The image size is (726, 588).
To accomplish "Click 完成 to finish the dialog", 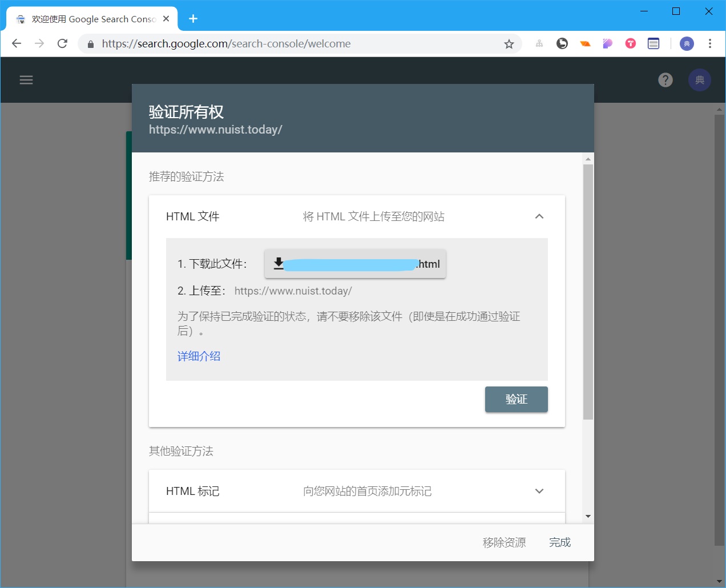I will click(x=560, y=542).
